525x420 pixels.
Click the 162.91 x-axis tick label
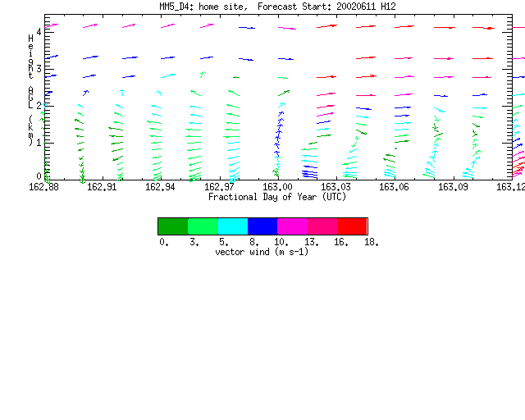[102, 187]
